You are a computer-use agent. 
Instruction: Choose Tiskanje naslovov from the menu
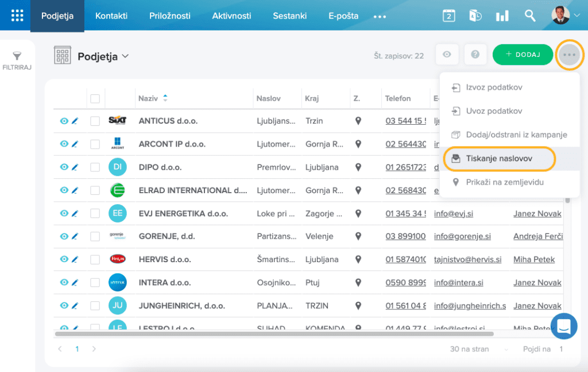coord(498,159)
